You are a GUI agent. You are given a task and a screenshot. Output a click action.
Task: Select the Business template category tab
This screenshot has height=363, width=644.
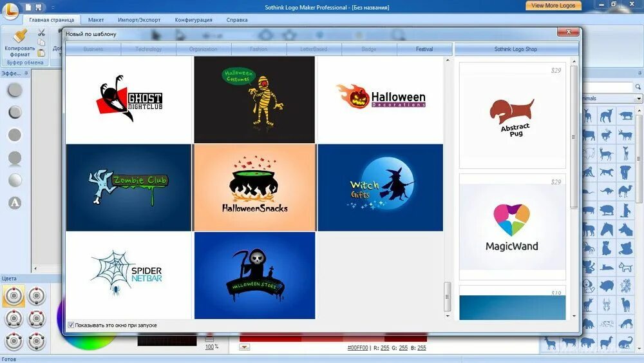[93, 49]
